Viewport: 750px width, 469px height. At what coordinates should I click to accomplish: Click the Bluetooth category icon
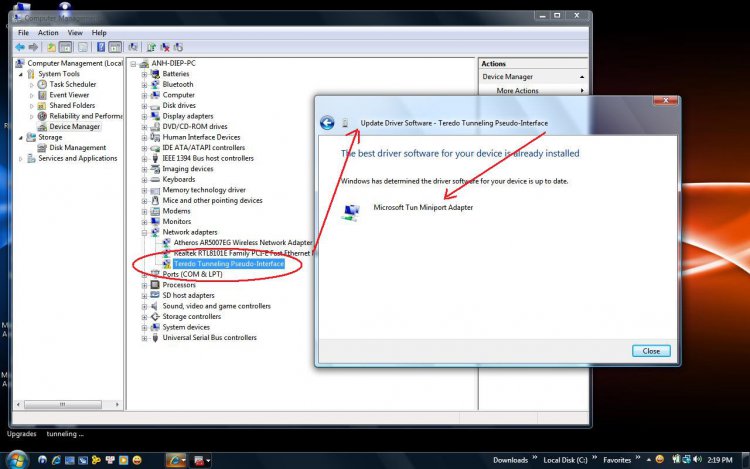click(x=155, y=84)
